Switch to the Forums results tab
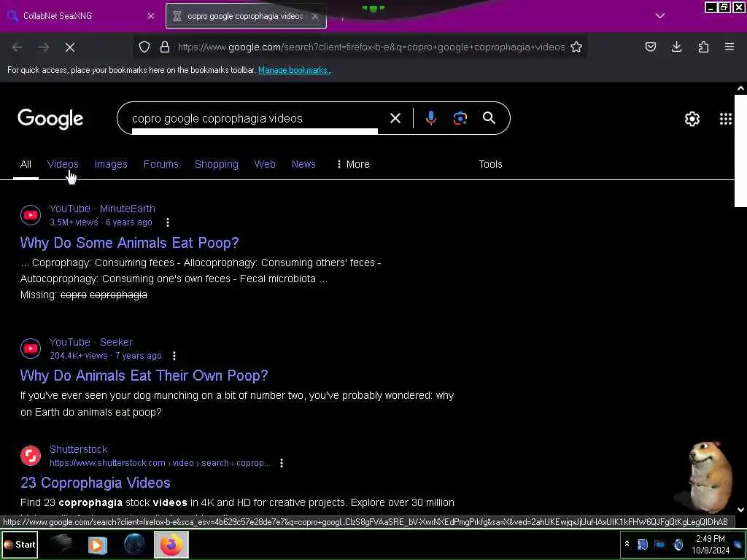 point(161,164)
